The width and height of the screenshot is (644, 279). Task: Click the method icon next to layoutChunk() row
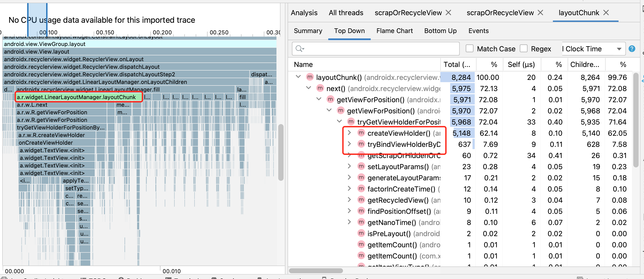pos(309,77)
